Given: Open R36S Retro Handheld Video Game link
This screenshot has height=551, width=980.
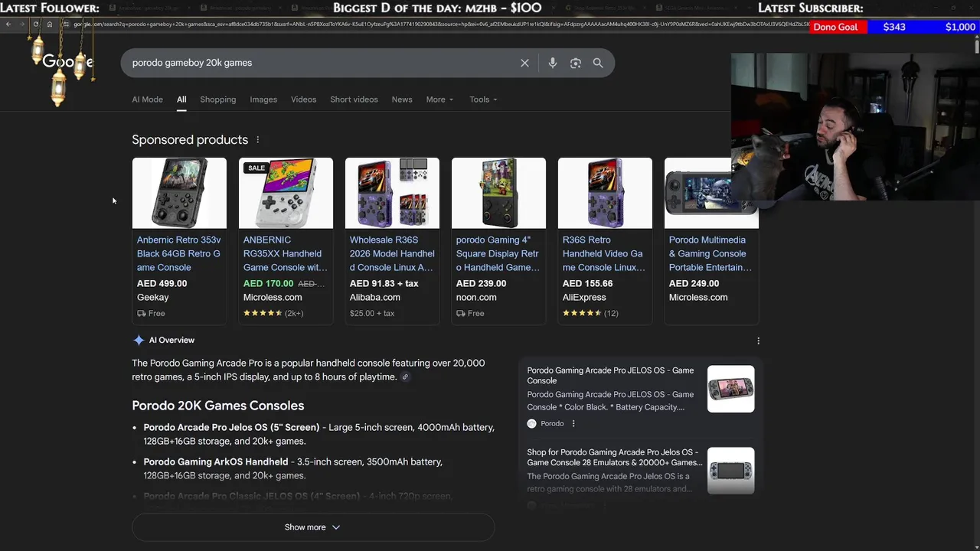Looking at the screenshot, I should (x=605, y=253).
